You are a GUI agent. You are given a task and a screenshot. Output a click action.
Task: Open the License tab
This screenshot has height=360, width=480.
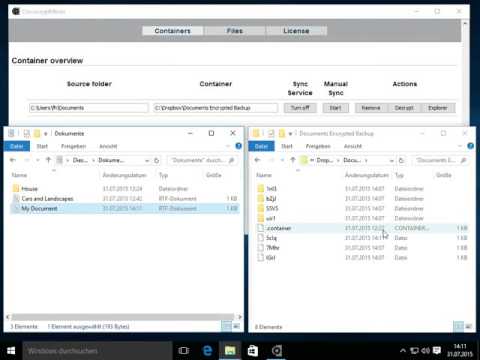pyautogui.click(x=296, y=31)
